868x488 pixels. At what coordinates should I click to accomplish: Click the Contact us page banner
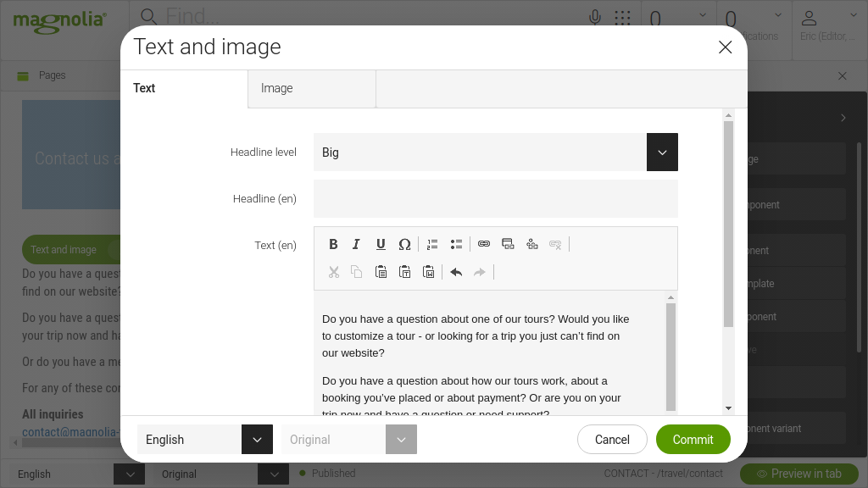pos(71,155)
